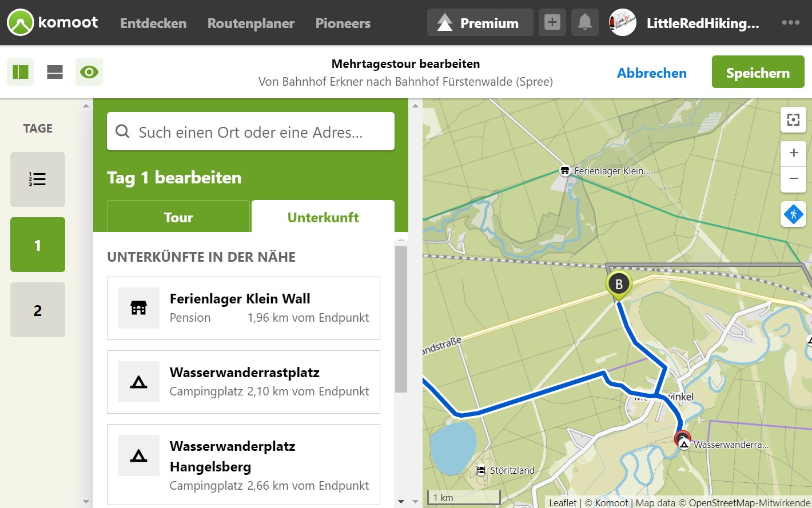Select Wasserwanderrastplatz campsite
Screen dimensions: 812x508
coord(244,382)
